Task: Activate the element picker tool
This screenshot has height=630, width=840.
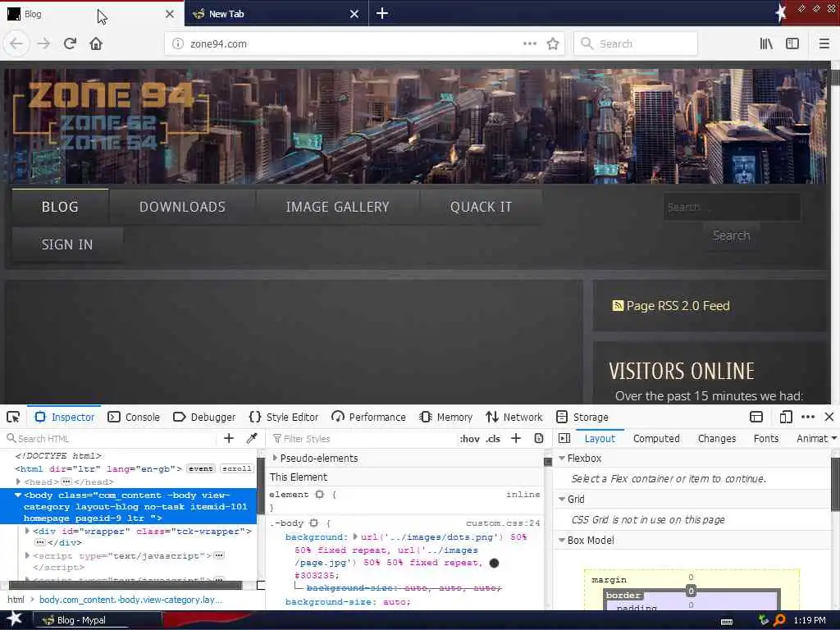Action: [13, 417]
